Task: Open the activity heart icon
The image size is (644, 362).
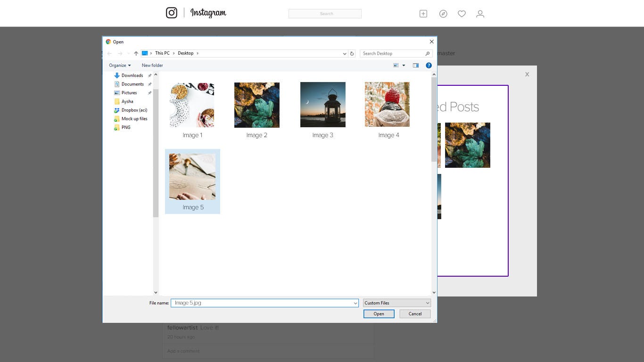Action: pos(462,14)
